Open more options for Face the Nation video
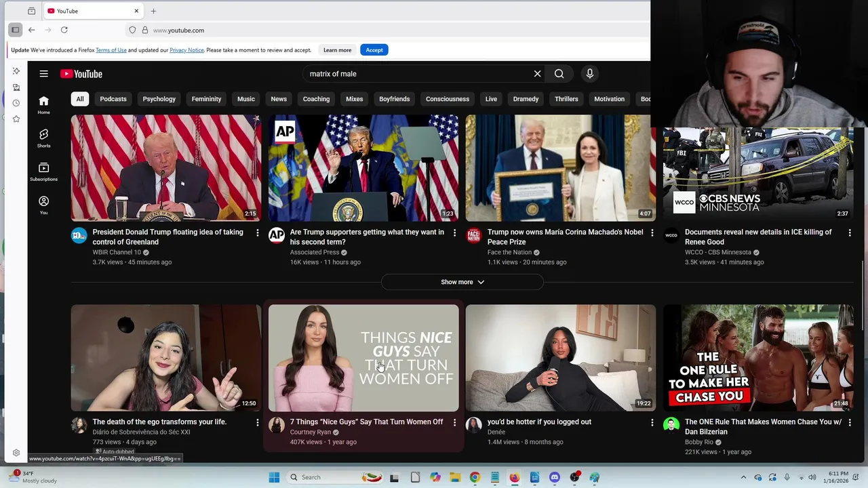868x488 pixels. point(652,232)
